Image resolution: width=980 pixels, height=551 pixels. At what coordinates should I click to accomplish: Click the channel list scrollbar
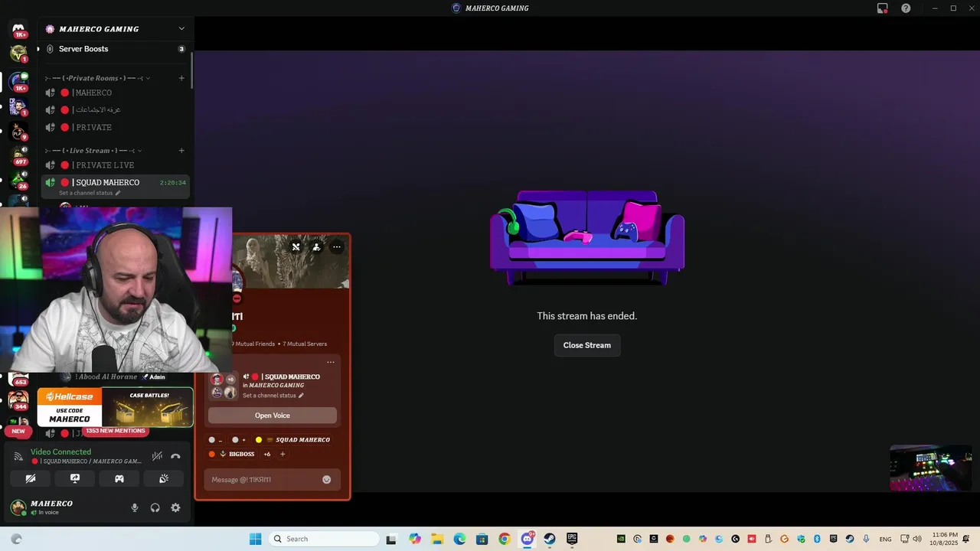tap(191, 69)
